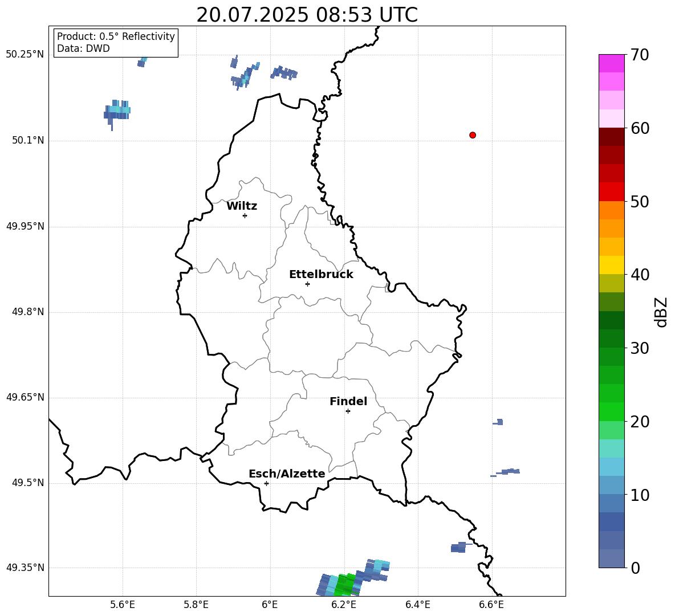Click the yellow colorbar segment above 40
This screenshot has height=616, width=675.
612,265
